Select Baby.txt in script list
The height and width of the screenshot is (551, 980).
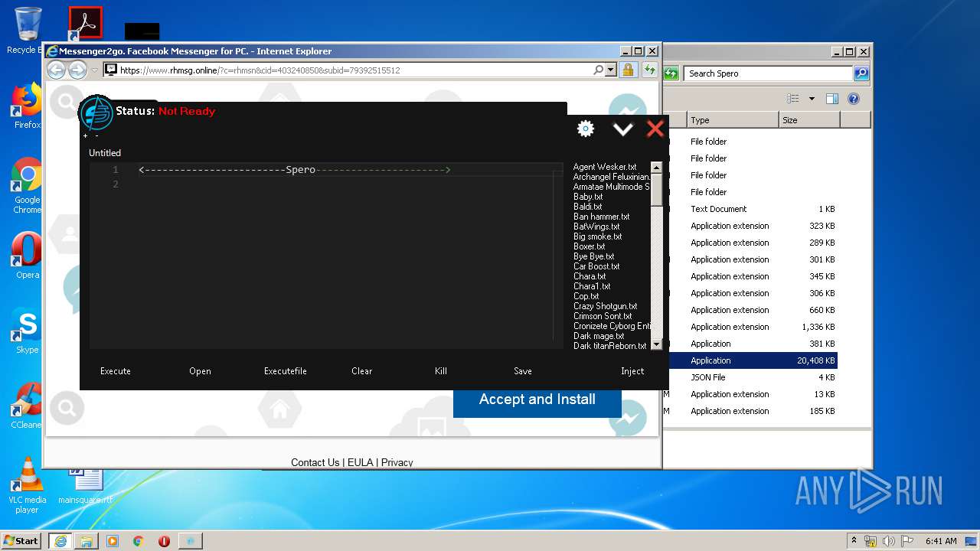pos(588,197)
